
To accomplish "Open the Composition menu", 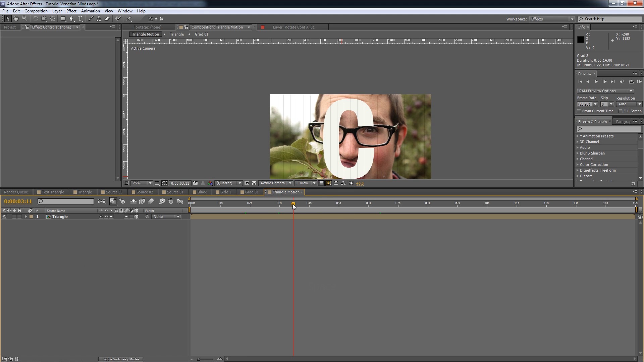I will (x=36, y=11).
